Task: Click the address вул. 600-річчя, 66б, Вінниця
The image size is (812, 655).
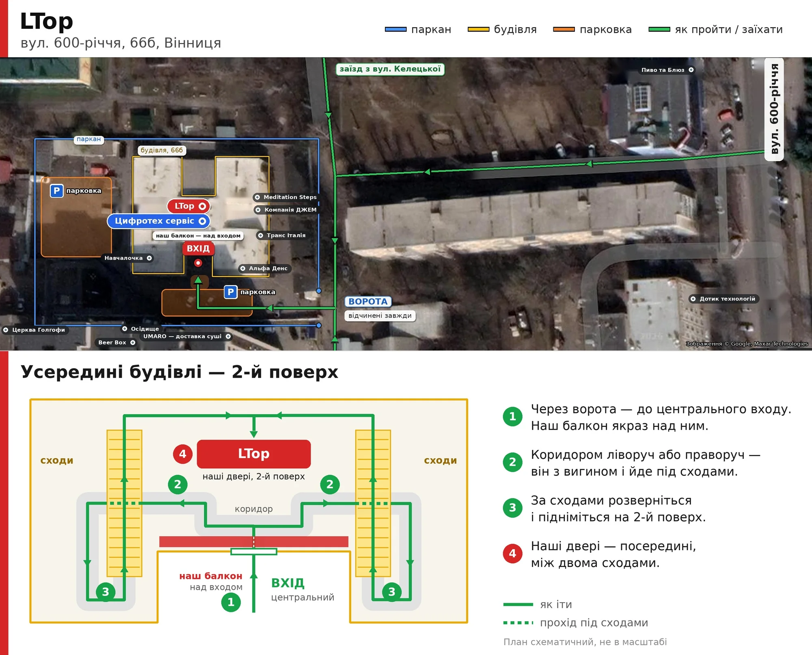Action: [x=121, y=43]
